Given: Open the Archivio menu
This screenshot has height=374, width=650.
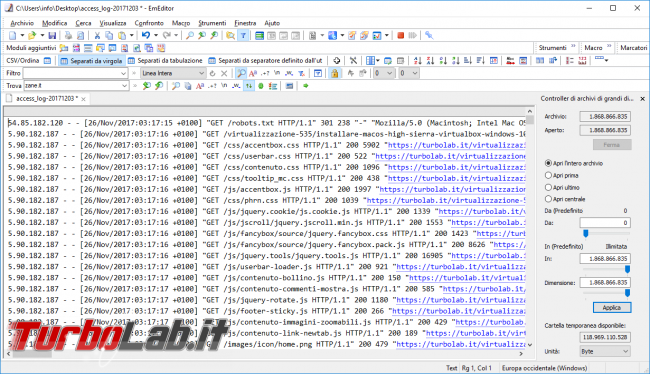Looking at the screenshot, I should (x=22, y=23).
